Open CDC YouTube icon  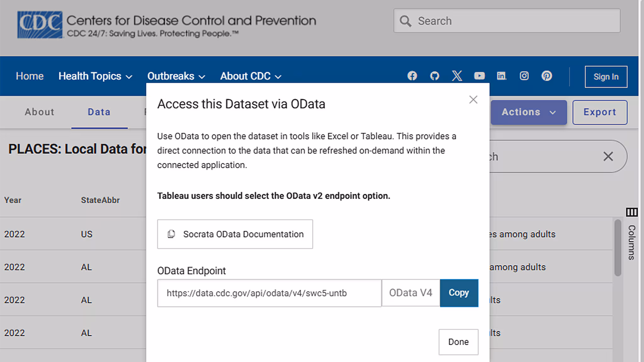(479, 76)
